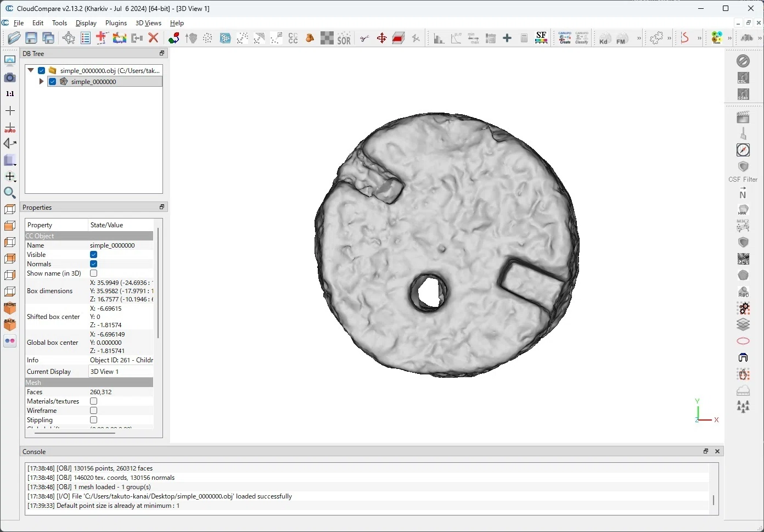The width and height of the screenshot is (764, 532).
Task: Close the Console panel
Action: tap(717, 451)
